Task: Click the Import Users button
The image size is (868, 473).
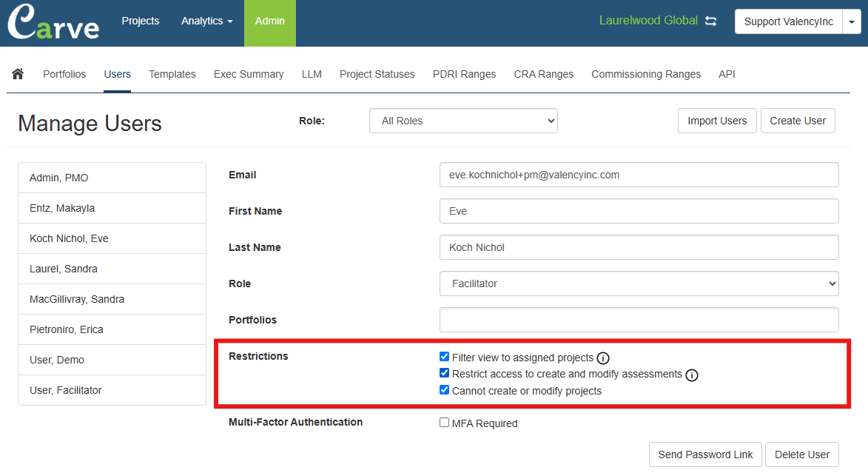Action: [x=716, y=121]
